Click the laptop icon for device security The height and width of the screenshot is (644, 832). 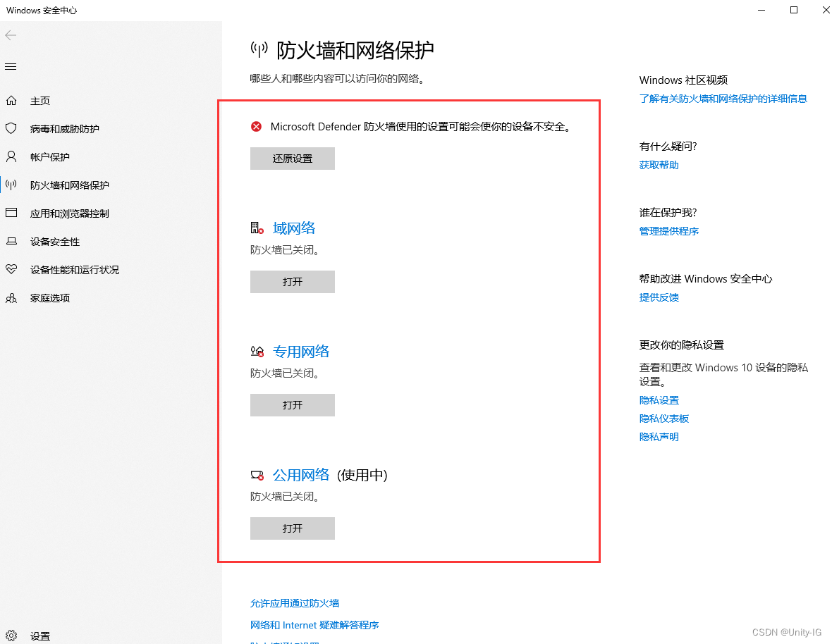click(11, 241)
